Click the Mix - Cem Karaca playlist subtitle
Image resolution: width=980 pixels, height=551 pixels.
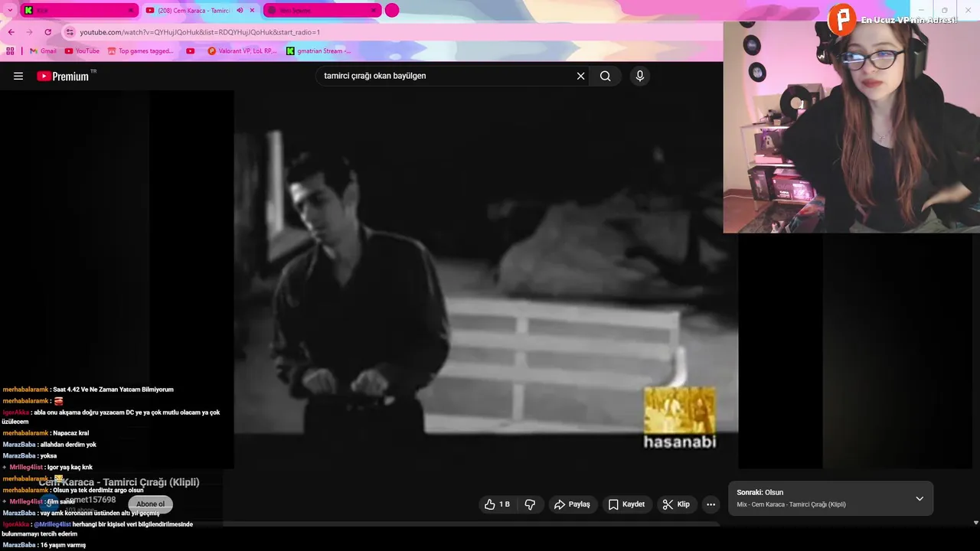(791, 504)
